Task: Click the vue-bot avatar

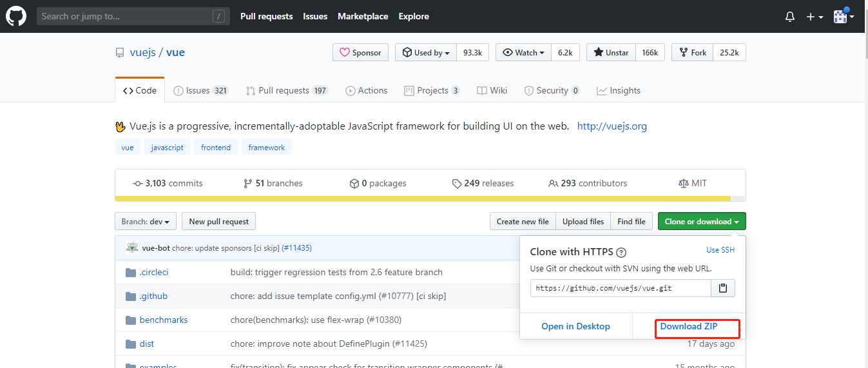Action: (132, 247)
